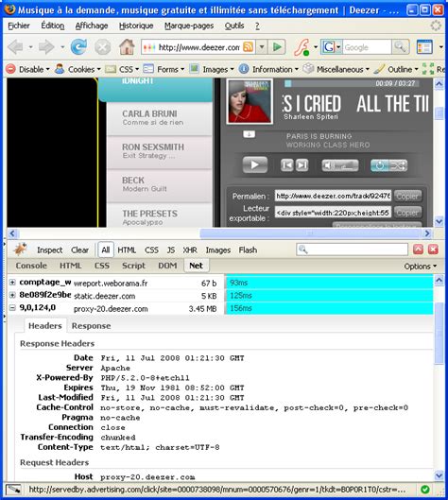
Task: Click the Firebug search input field
Action: click(x=352, y=250)
